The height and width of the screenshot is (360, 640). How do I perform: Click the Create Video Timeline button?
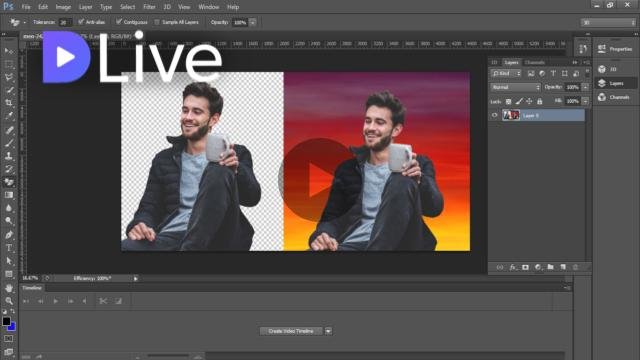pos(291,331)
